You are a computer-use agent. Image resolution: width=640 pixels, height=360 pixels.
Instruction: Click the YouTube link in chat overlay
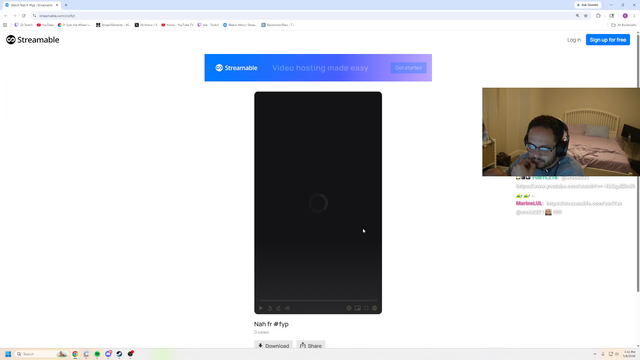point(575,186)
